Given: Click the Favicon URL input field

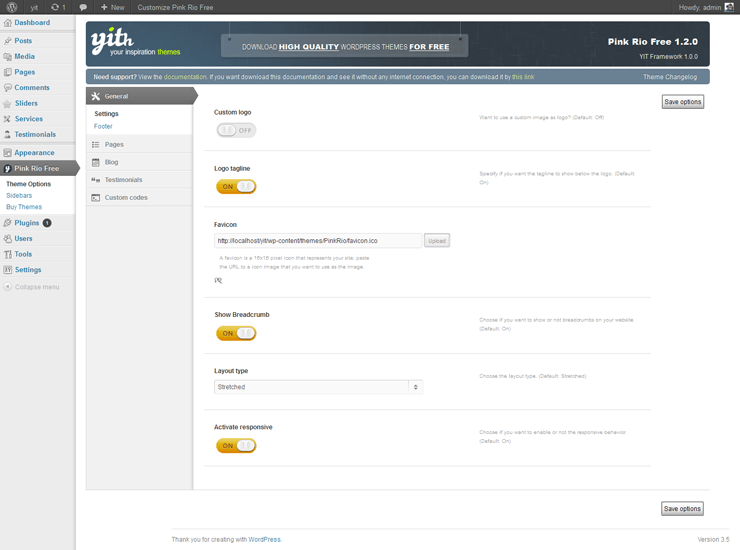Looking at the screenshot, I should 318,241.
